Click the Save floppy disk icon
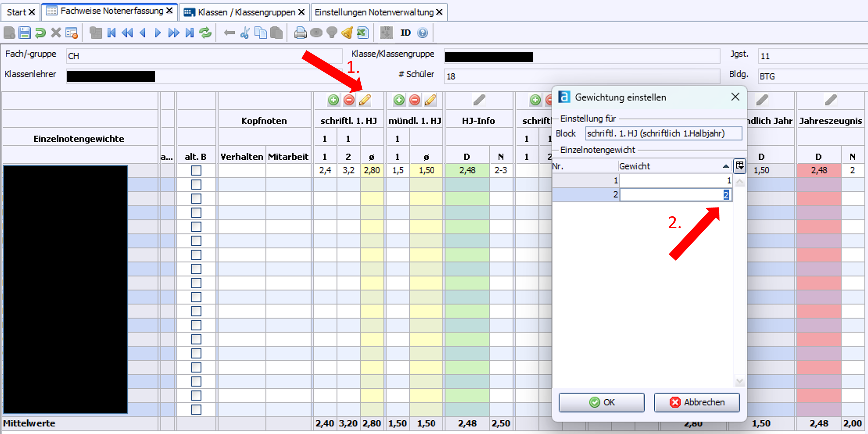This screenshot has width=868, height=434. click(x=25, y=33)
